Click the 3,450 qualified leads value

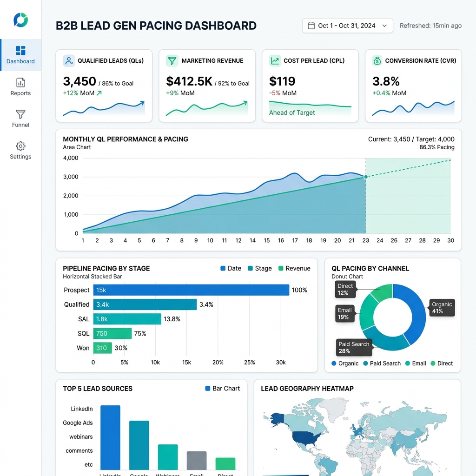click(x=79, y=81)
